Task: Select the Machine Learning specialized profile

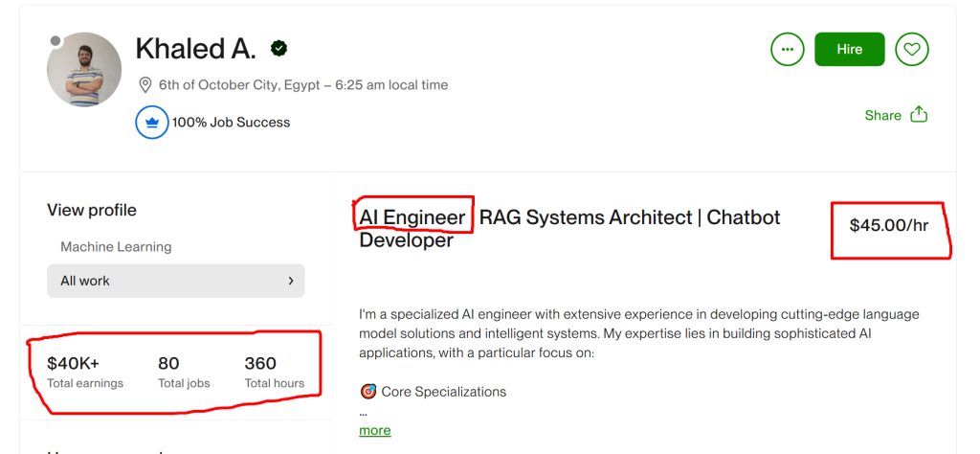Action: click(116, 246)
